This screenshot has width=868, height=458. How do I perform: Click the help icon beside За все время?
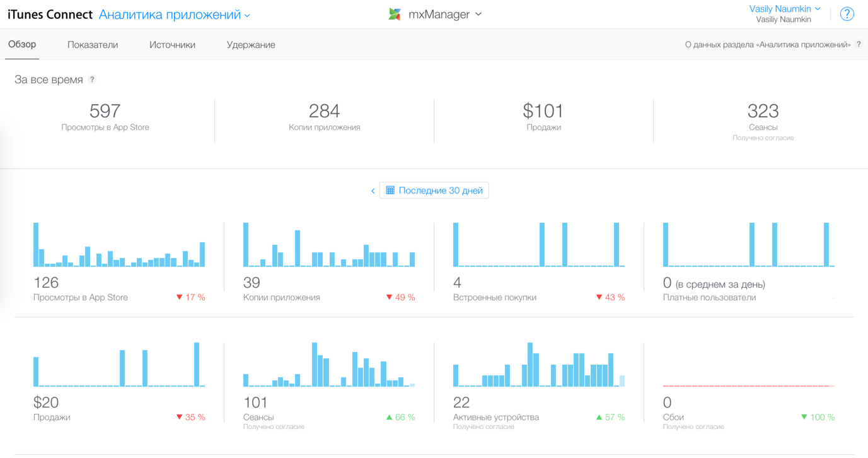(93, 79)
